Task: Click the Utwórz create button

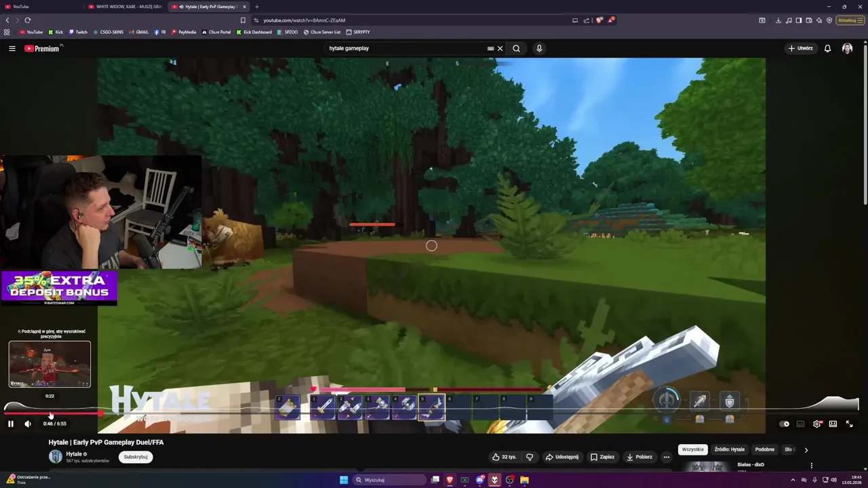Action: coord(800,49)
